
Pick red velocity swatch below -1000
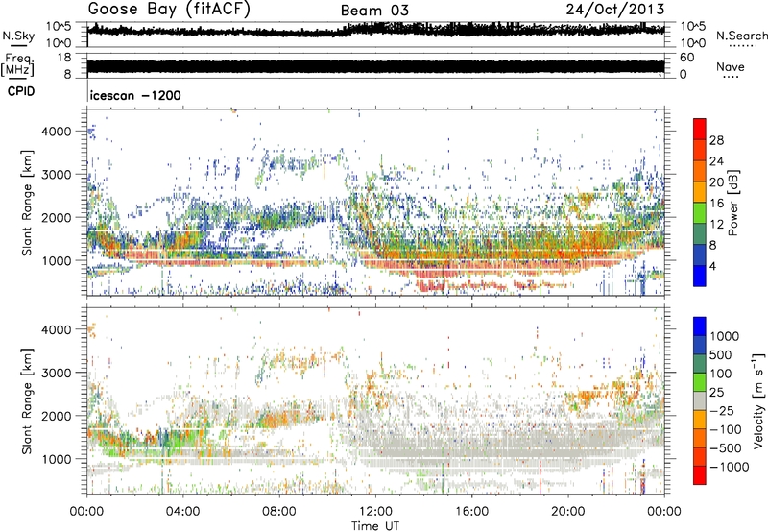pyautogui.click(x=700, y=475)
